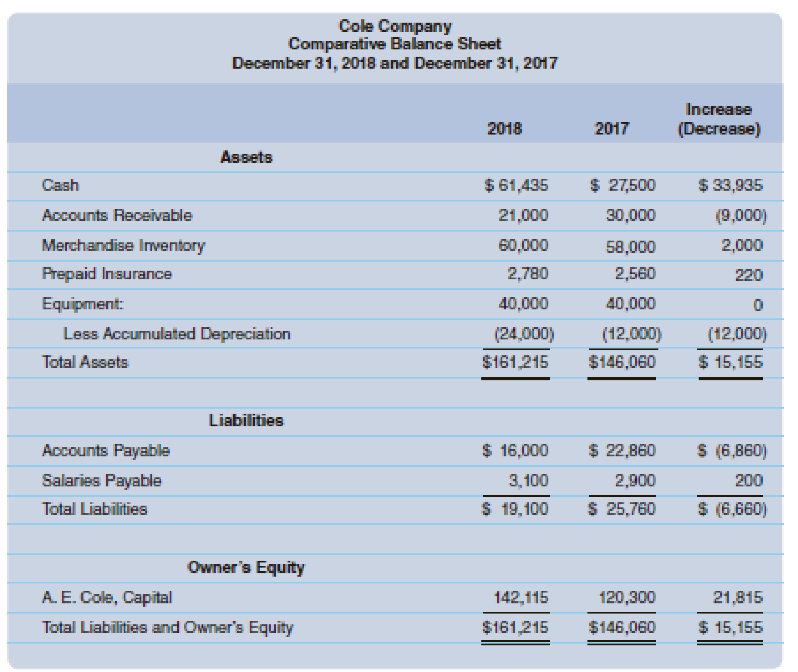The height and width of the screenshot is (672, 798).
Task: Select the 'Increase (Decrease)' column header
Action: (x=719, y=119)
